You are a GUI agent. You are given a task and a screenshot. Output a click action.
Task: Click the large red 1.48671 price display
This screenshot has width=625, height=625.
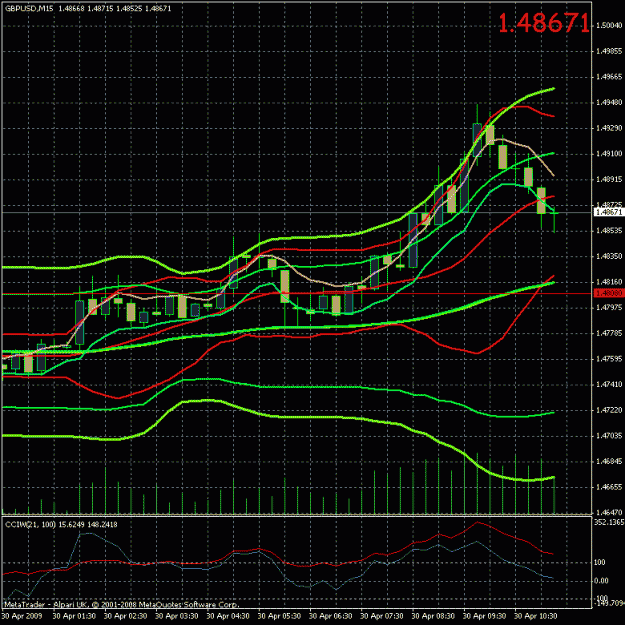tap(544, 23)
